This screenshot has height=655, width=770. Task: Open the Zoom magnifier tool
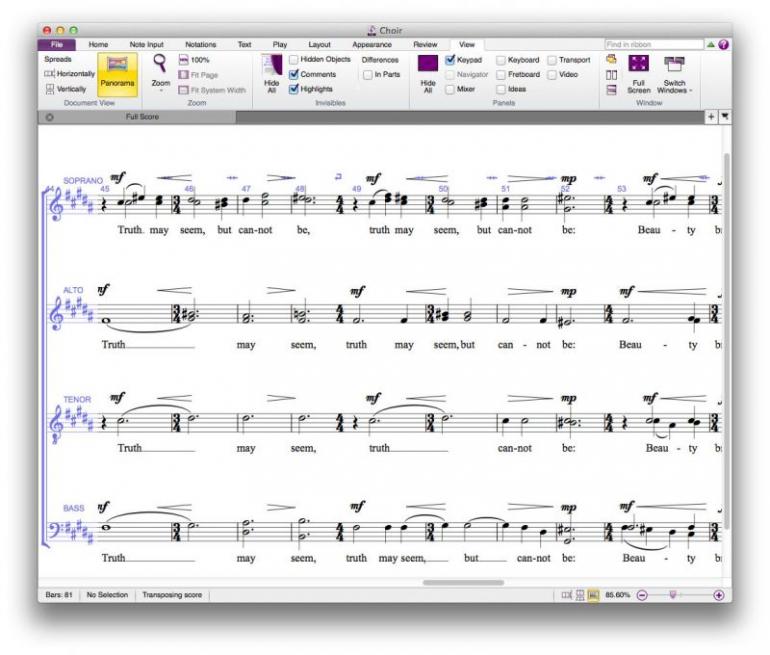click(160, 63)
